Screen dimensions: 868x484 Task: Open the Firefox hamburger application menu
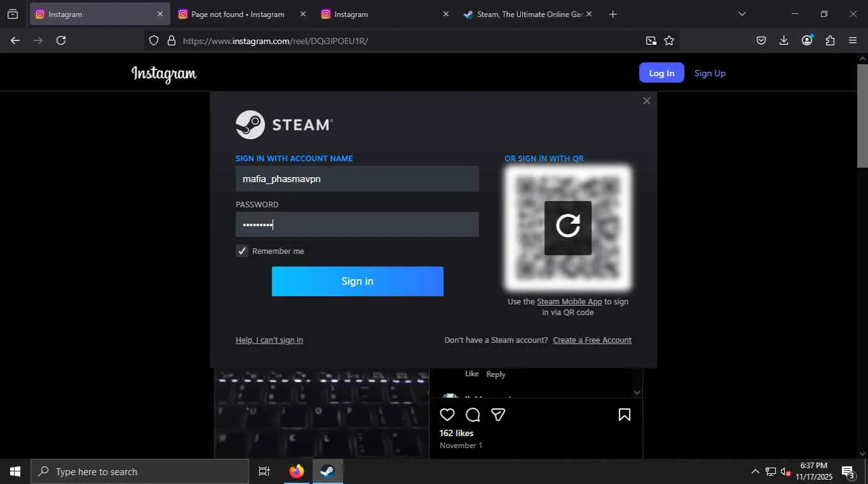point(853,40)
